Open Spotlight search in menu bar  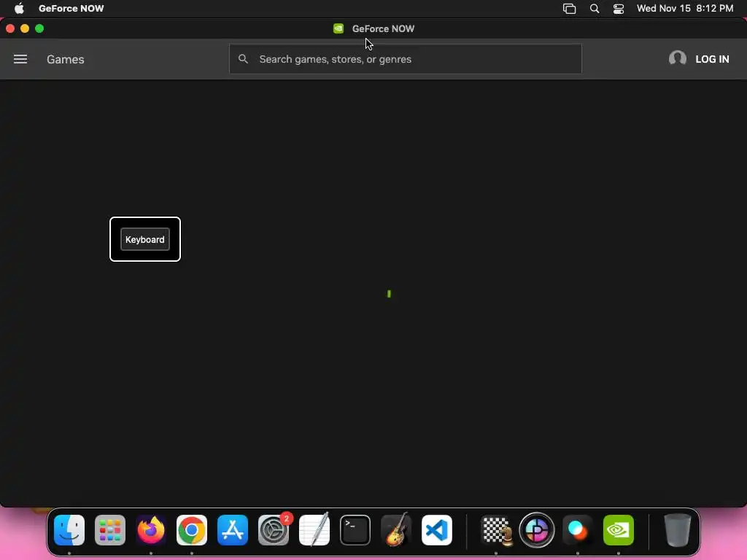click(x=594, y=8)
